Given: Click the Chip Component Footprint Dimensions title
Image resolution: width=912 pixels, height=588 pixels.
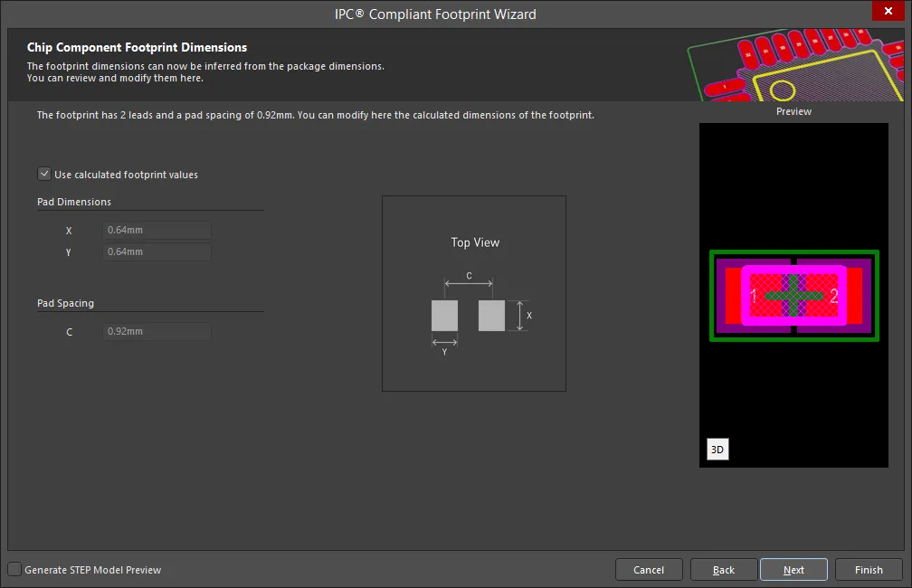Looking at the screenshot, I should coord(137,47).
